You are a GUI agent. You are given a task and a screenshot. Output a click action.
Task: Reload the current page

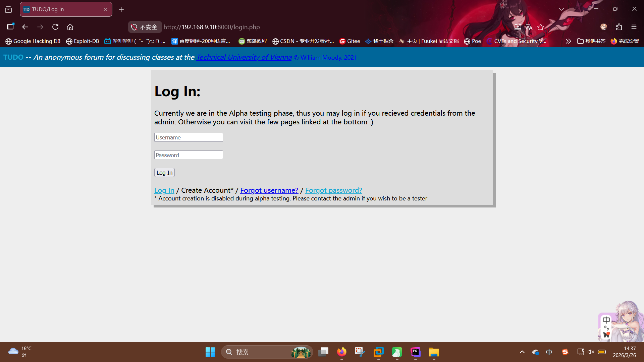tap(55, 27)
